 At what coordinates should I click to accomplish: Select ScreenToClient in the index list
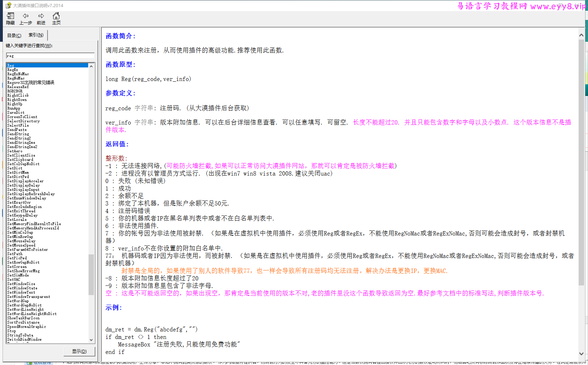(22, 117)
